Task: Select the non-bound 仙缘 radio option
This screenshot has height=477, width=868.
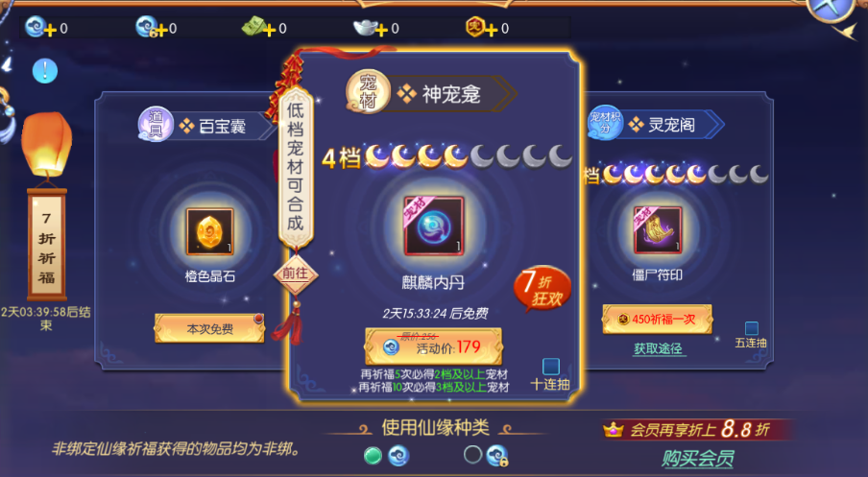Action: (x=374, y=456)
